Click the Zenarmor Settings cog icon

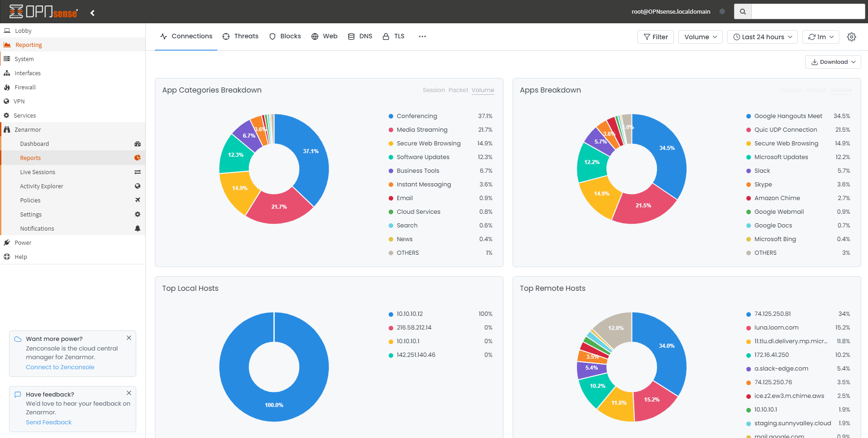pos(138,214)
